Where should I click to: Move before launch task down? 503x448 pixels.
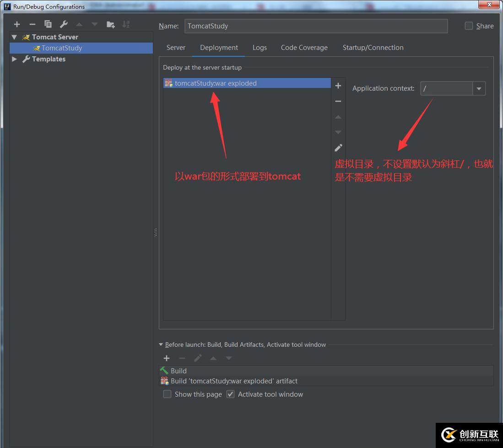[x=229, y=358]
